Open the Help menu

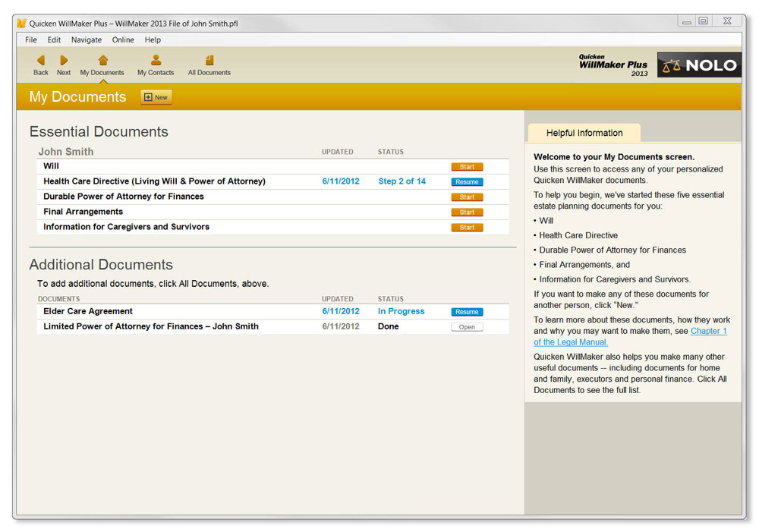point(153,40)
